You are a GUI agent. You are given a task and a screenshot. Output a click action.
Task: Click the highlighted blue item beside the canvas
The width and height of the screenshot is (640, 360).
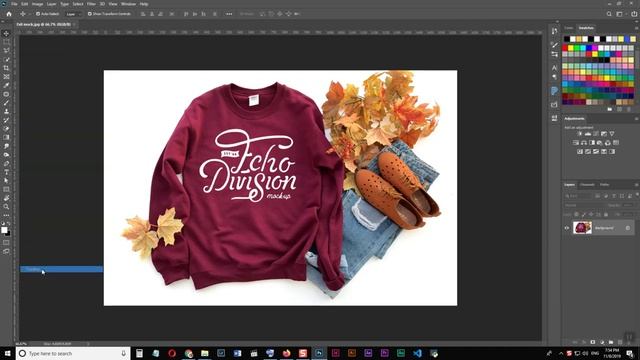pyautogui.click(x=62, y=269)
